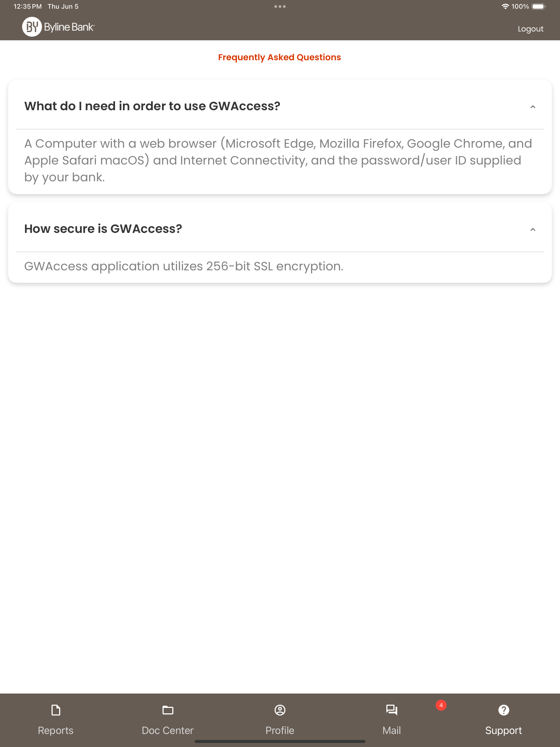Viewport: 560px width, 747px height.
Task: Tap the Wi-Fi status icon
Action: pos(505,7)
